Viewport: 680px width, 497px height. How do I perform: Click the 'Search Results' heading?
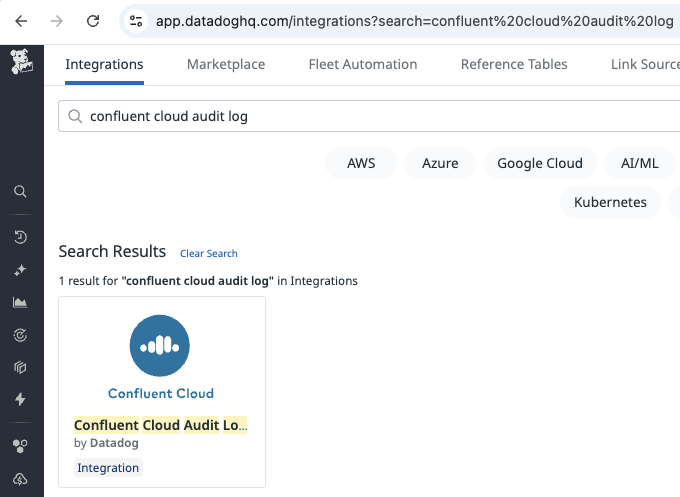(112, 252)
